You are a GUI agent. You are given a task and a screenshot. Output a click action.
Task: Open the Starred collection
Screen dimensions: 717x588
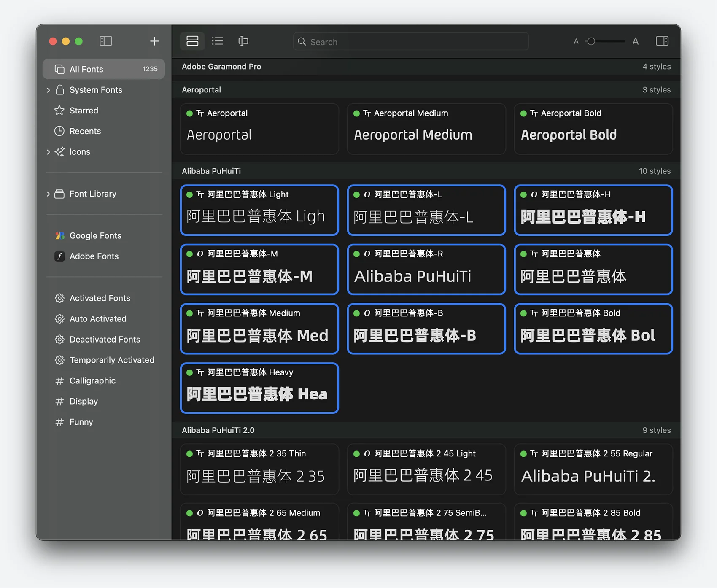pyautogui.click(x=104, y=111)
